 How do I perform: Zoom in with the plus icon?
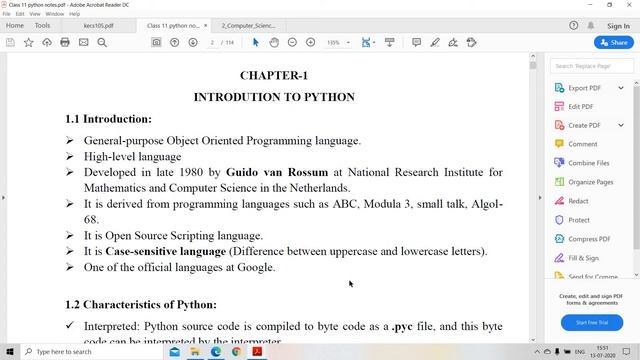tap(311, 42)
